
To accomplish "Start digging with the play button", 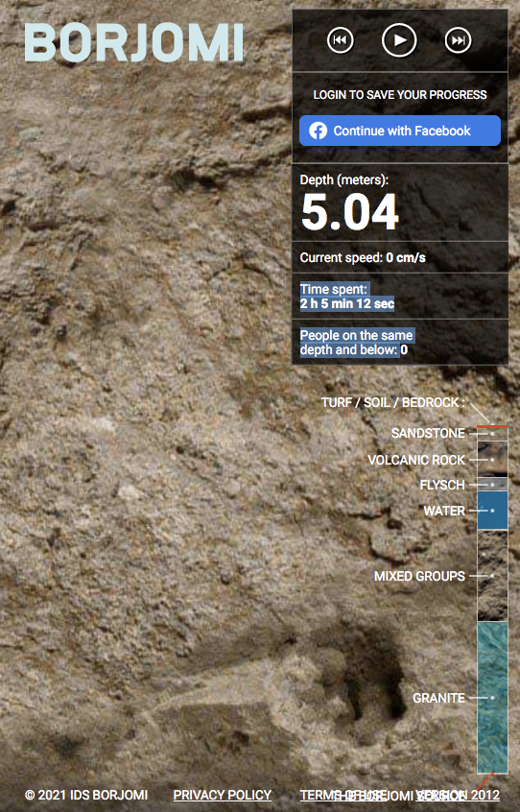I will pyautogui.click(x=399, y=40).
